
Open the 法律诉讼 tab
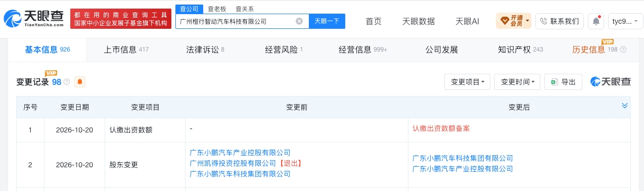(205, 50)
